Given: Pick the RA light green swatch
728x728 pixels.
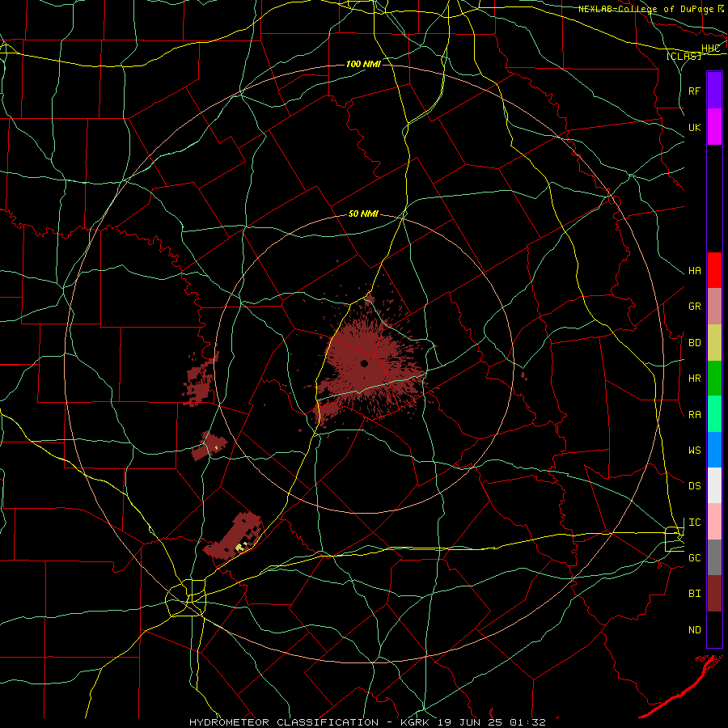Looking at the screenshot, I should [714, 414].
